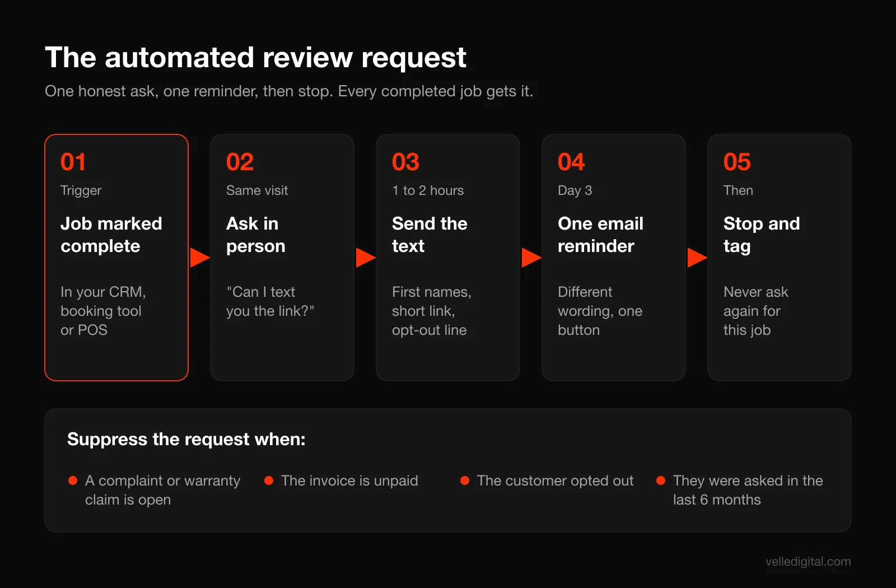This screenshot has width=896, height=588.
Task: Click the 'Then' label
Action: click(x=738, y=190)
